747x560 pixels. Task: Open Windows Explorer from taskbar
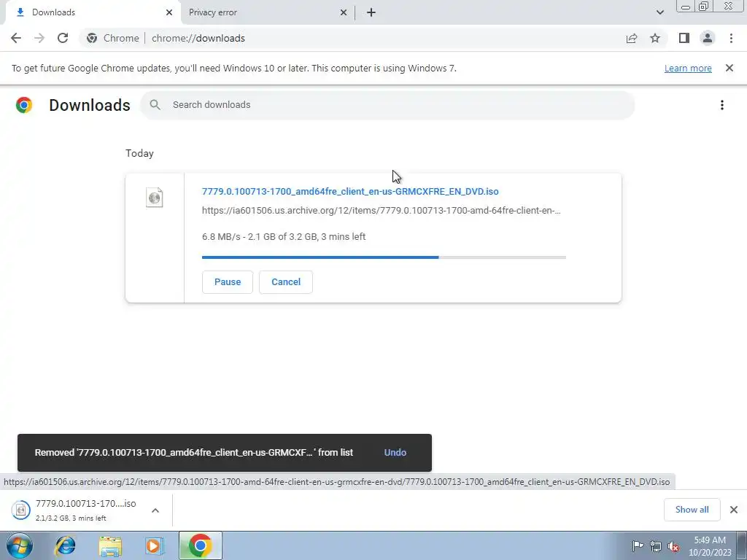click(110, 545)
